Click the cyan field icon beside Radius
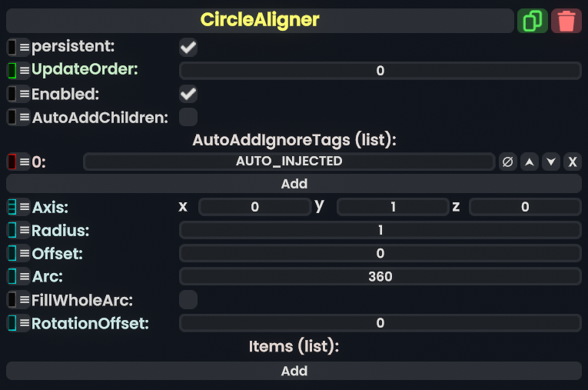 tap(12, 231)
